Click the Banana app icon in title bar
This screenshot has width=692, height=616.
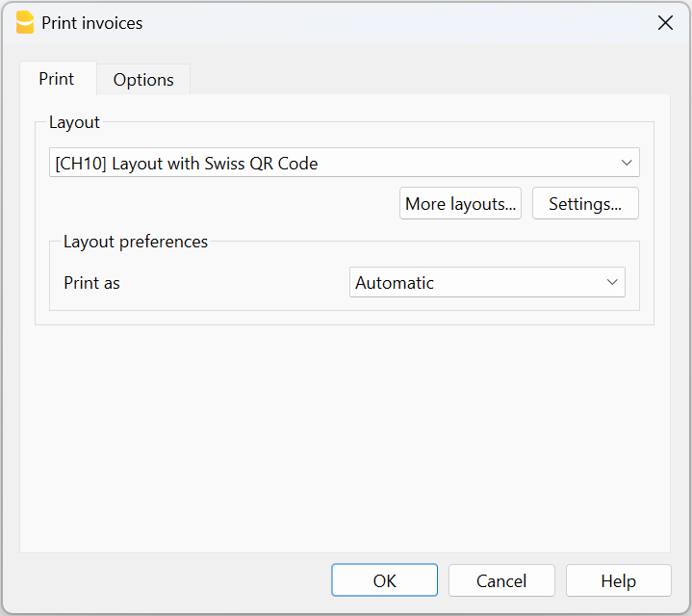[x=24, y=23]
